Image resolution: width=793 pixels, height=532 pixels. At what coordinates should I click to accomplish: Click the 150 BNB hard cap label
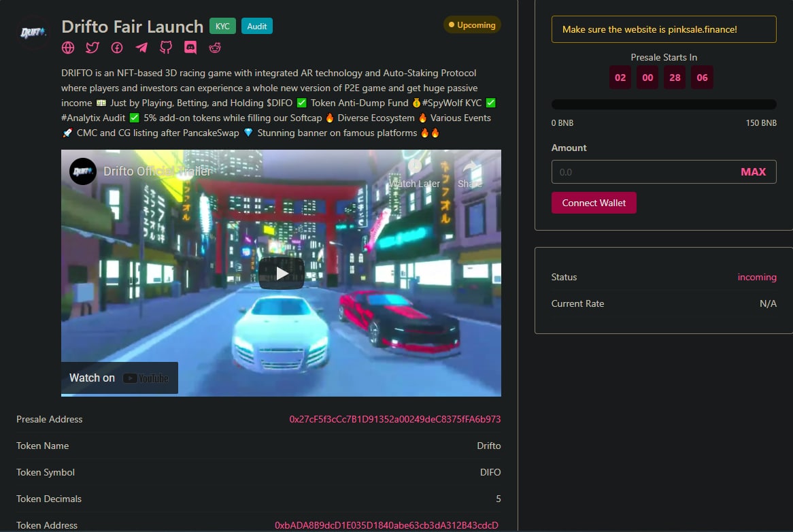coord(761,123)
